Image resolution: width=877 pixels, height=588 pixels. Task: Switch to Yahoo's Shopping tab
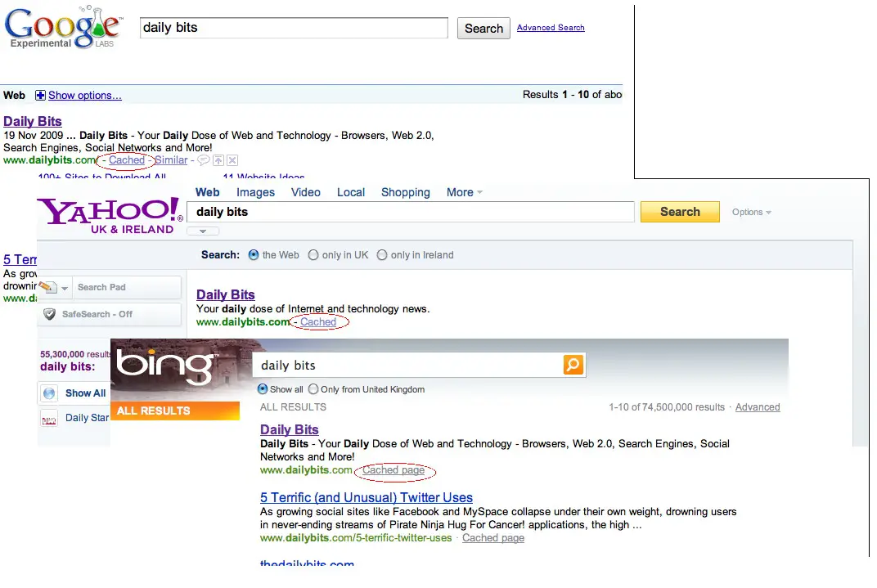(x=406, y=192)
